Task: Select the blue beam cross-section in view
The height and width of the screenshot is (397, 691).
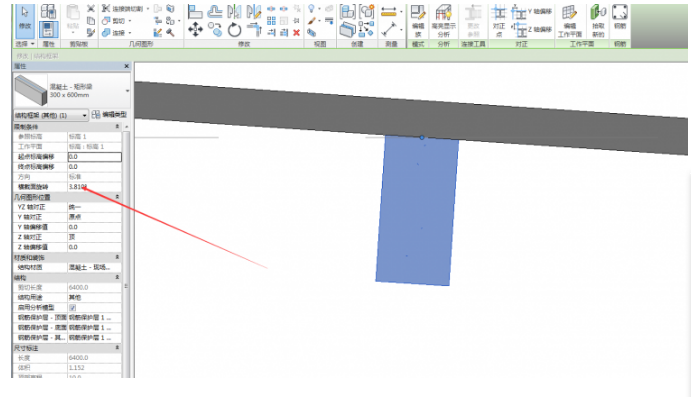Action: 416,210
